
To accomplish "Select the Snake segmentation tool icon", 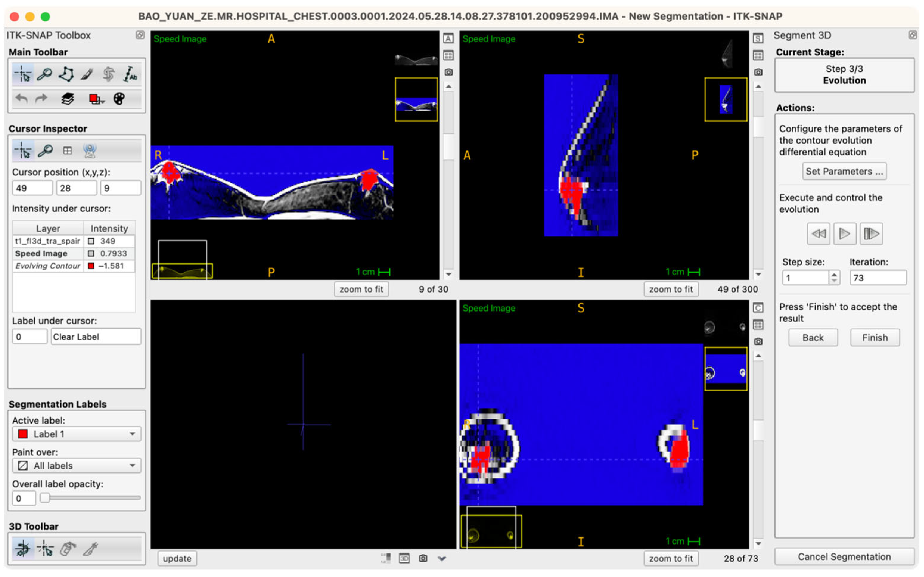I will (x=109, y=74).
